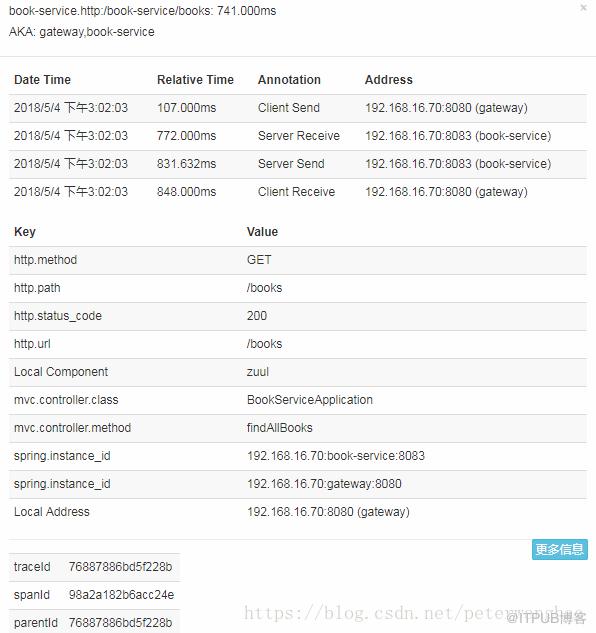Image resolution: width=596 pixels, height=633 pixels.
Task: Click the book-service address in the Server Send row
Action: click(x=458, y=163)
